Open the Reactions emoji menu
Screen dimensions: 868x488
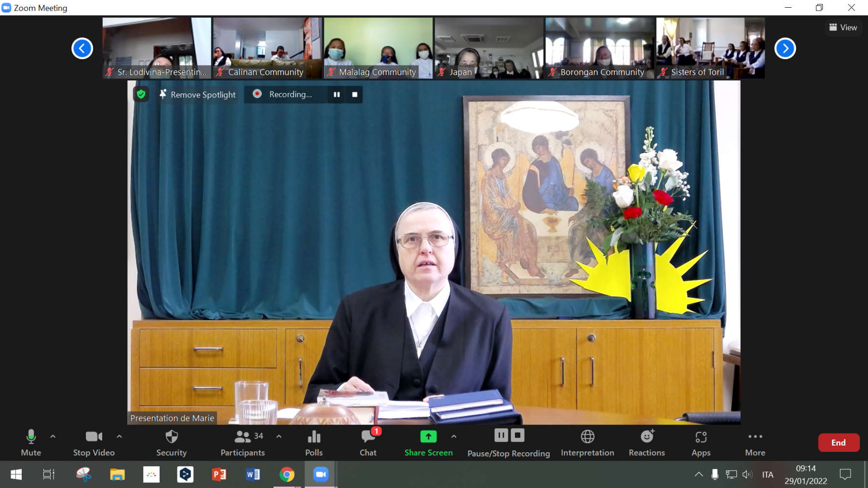pos(647,442)
